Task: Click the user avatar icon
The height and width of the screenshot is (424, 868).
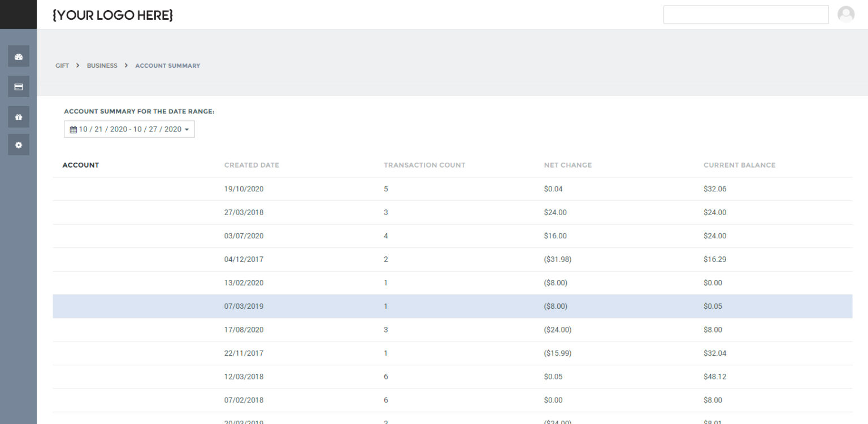Action: tap(845, 15)
